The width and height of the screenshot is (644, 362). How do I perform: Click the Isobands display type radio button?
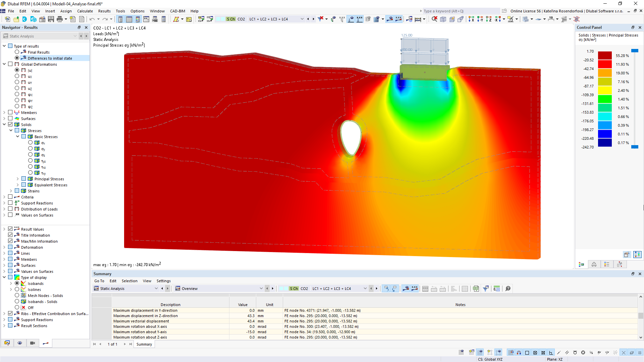(x=17, y=283)
